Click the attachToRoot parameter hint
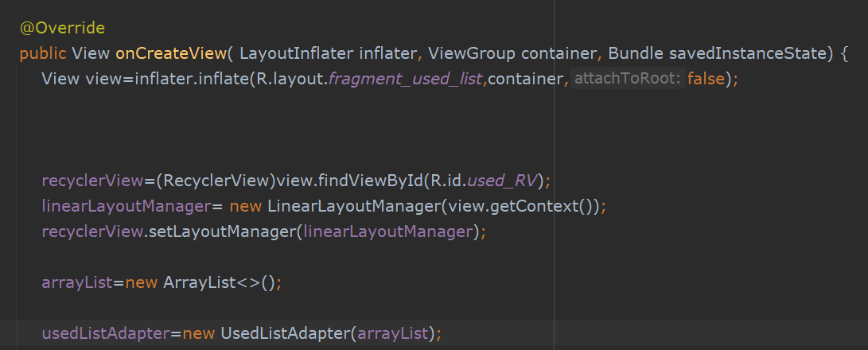868x350 pixels. pos(628,80)
